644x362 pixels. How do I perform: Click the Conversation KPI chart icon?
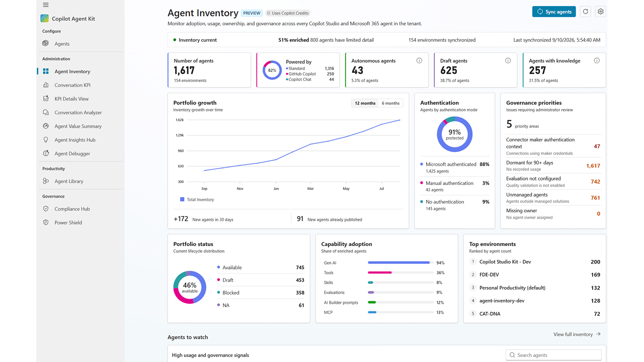click(46, 85)
